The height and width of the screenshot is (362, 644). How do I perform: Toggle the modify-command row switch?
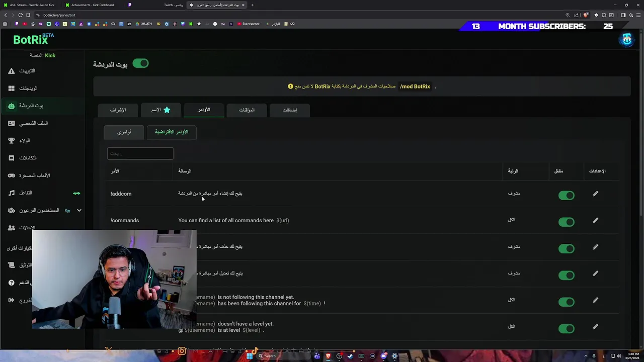pyautogui.click(x=567, y=276)
